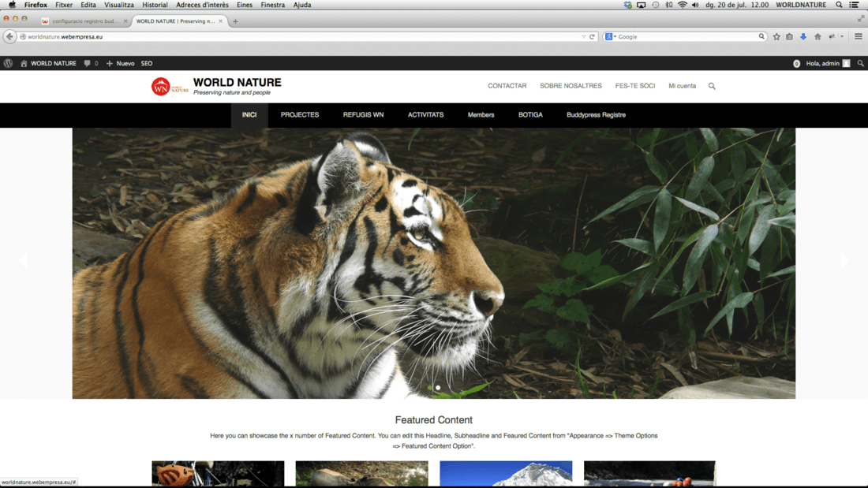Select the second slider pagination dot
This screenshot has height=488, width=868.
[x=438, y=388]
